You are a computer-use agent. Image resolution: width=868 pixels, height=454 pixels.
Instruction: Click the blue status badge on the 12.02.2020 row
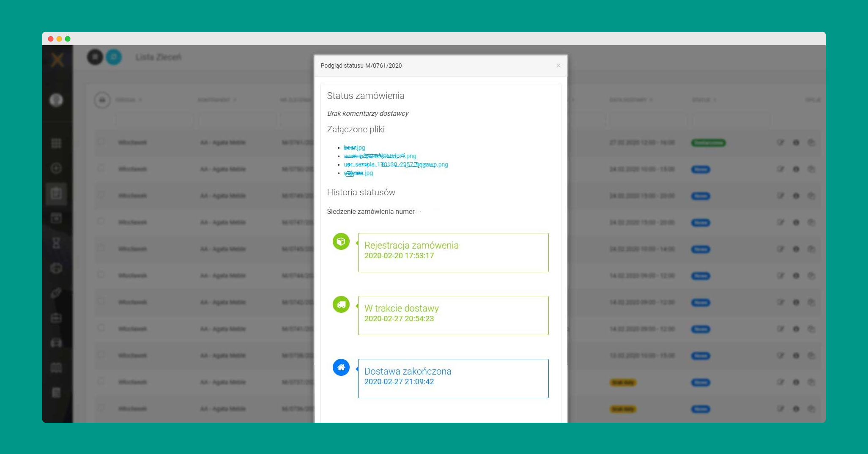tap(701, 356)
